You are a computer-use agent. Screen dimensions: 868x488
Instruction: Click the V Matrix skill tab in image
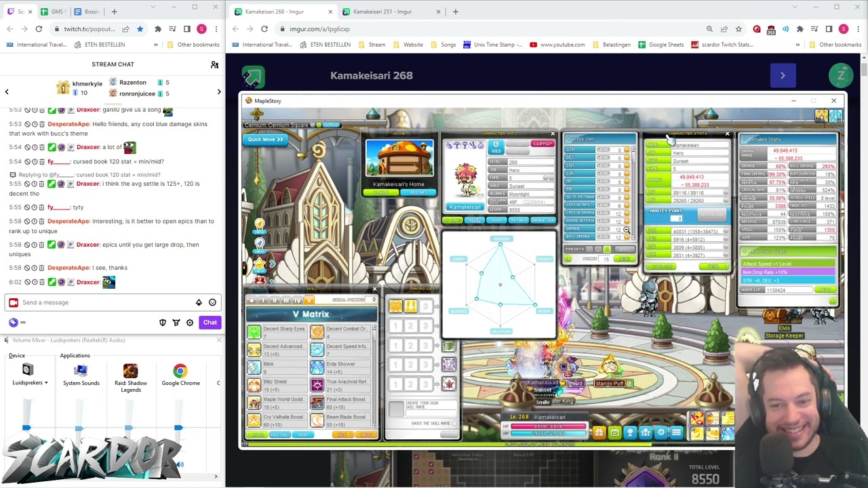click(309, 300)
